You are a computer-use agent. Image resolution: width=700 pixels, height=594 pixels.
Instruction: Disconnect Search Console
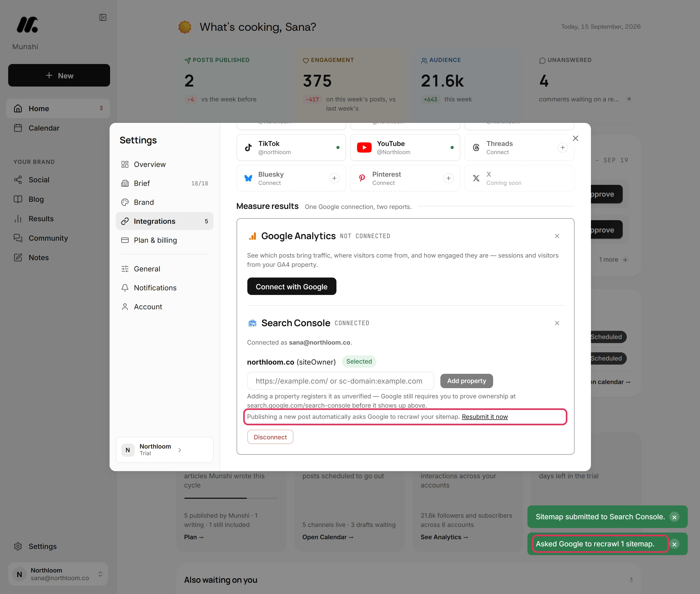point(270,437)
